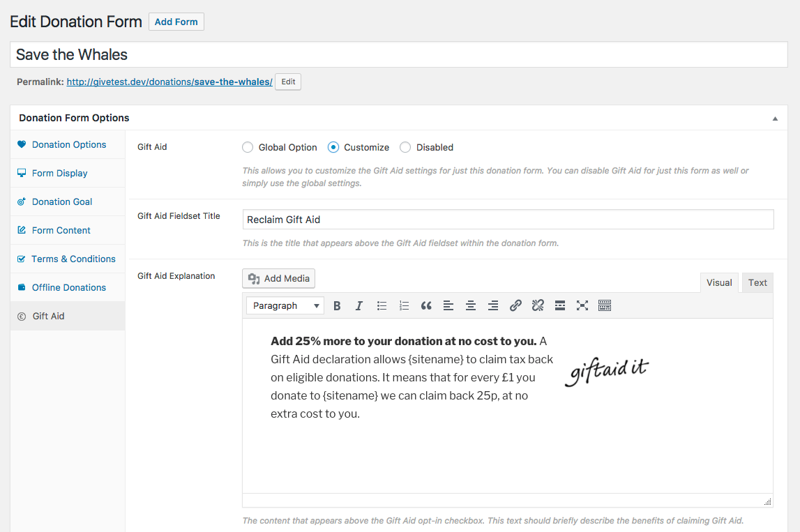The height and width of the screenshot is (532, 800).
Task: Click the Gift Aid Fieldset Title field
Action: click(508, 220)
